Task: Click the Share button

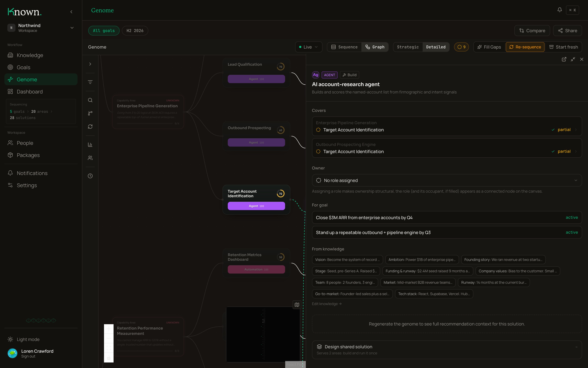Action: [567, 31]
